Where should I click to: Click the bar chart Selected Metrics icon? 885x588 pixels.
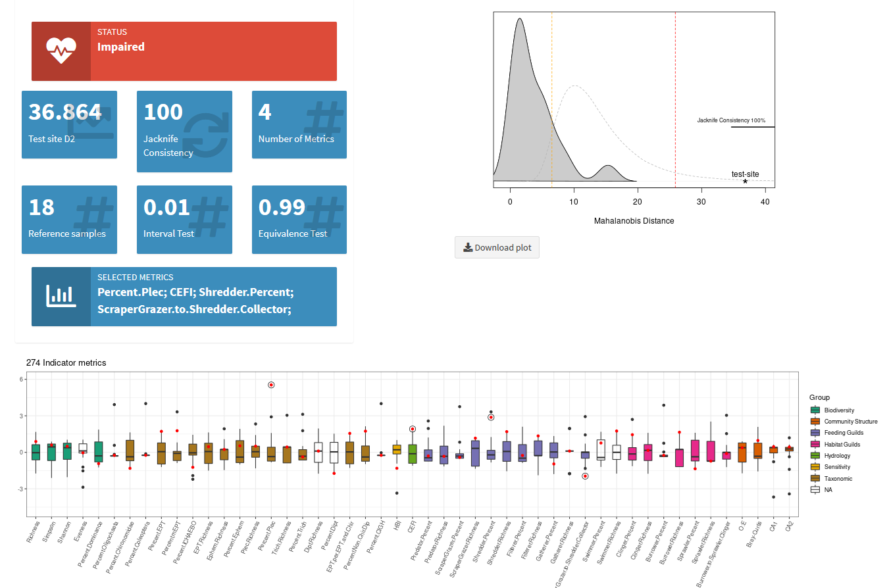point(61,296)
